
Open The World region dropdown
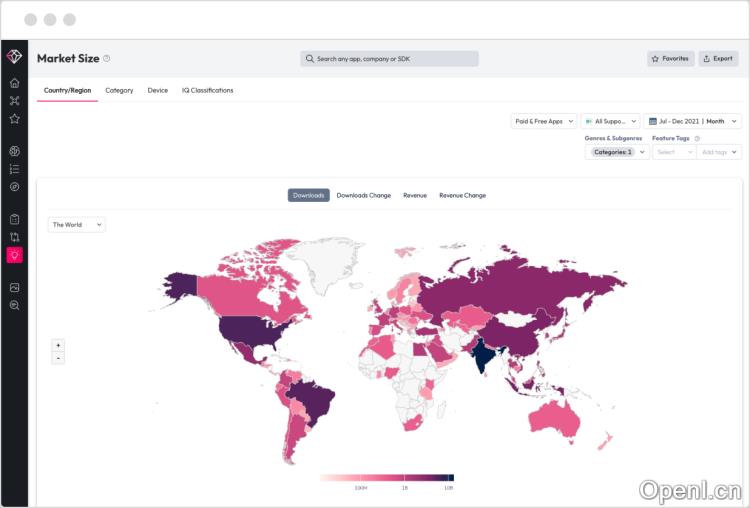(x=77, y=225)
